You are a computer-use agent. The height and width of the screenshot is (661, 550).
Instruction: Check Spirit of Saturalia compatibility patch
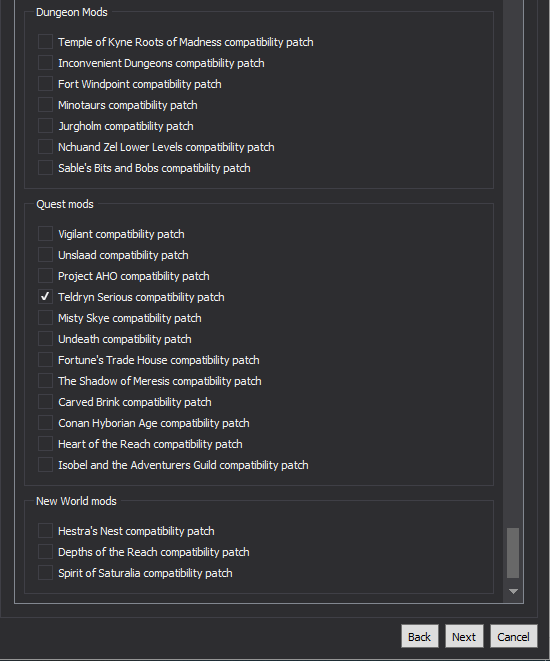45,573
